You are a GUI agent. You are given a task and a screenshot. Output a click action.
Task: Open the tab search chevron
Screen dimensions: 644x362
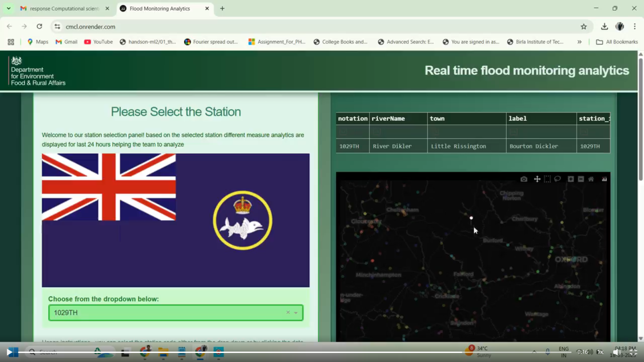pyautogui.click(x=8, y=8)
